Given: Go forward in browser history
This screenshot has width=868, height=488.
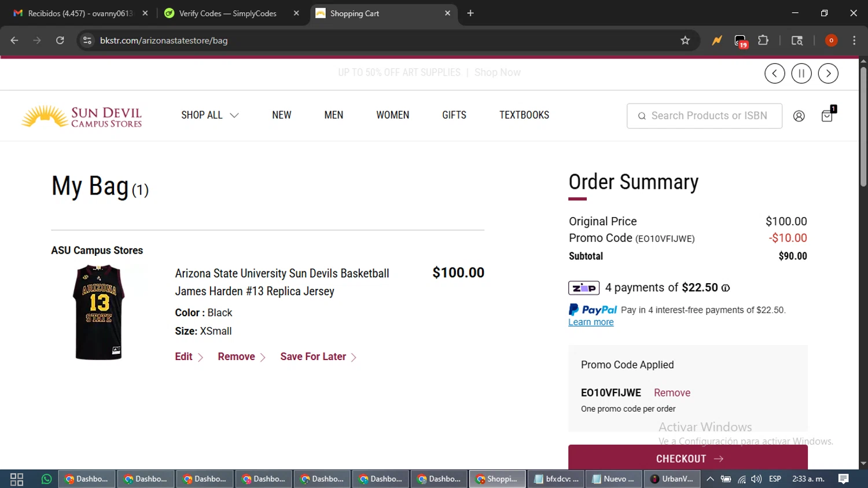Looking at the screenshot, I should [37, 41].
